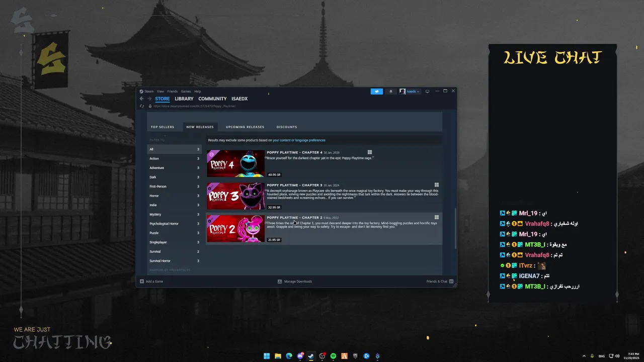Open File Explorer from the taskbar
The width and height of the screenshot is (644, 362).
tap(278, 356)
